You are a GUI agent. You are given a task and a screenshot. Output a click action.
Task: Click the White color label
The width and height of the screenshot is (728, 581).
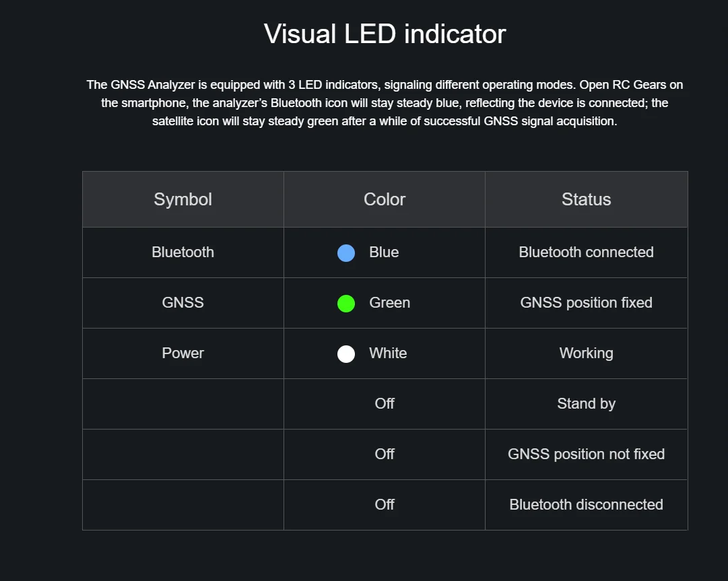point(388,353)
